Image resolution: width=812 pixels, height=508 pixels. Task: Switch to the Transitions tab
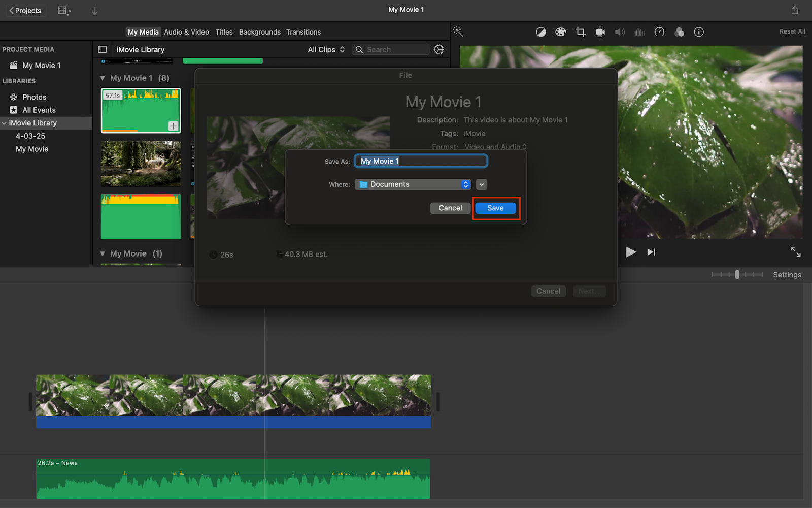coord(303,32)
